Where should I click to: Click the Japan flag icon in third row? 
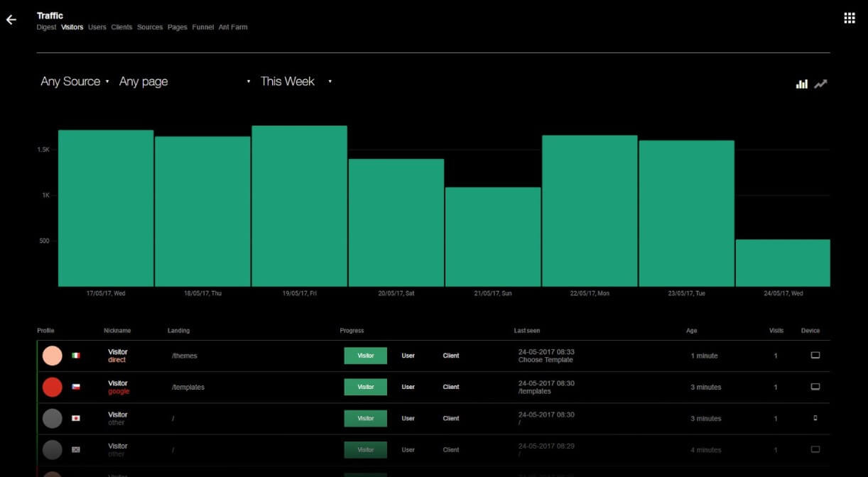pos(76,418)
